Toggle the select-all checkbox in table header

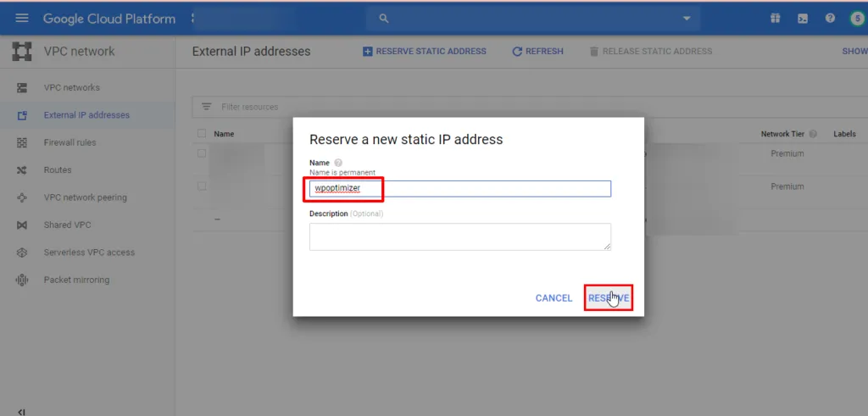(x=202, y=133)
